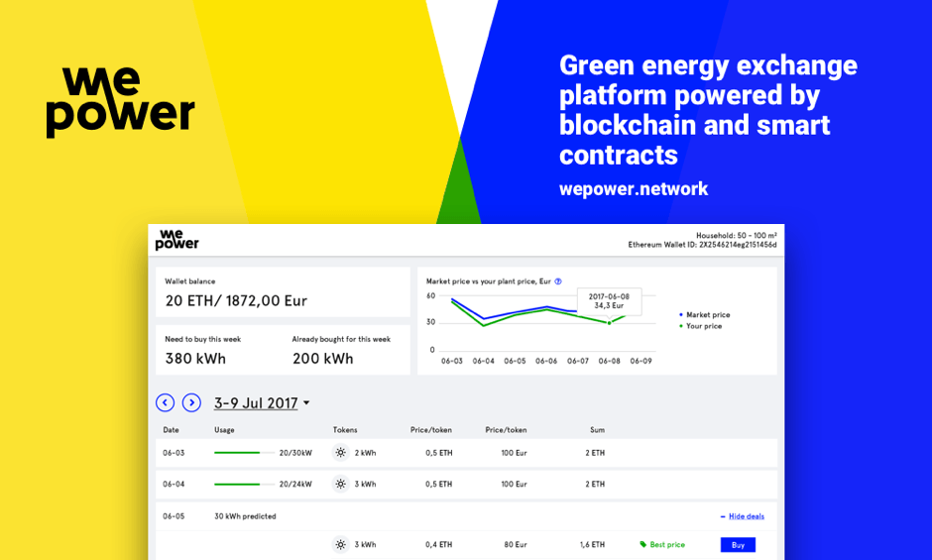
Task: Click the 0,4 ETH price cell
Action: 438,544
